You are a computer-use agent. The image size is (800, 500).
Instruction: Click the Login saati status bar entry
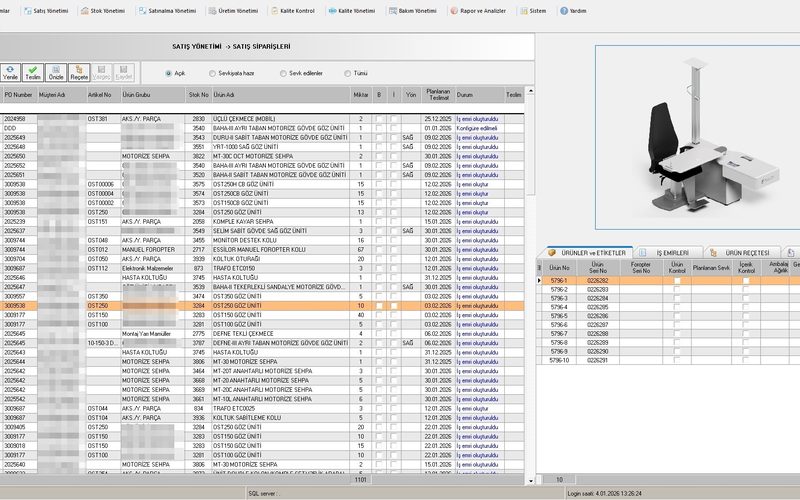[605, 494]
